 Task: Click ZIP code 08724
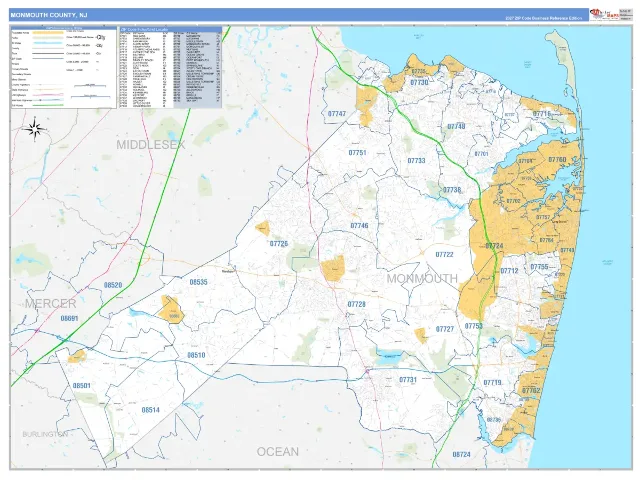coord(461,454)
